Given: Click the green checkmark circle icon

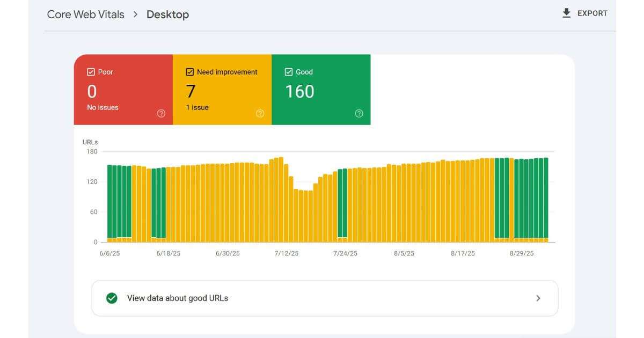Looking at the screenshot, I should point(112,298).
